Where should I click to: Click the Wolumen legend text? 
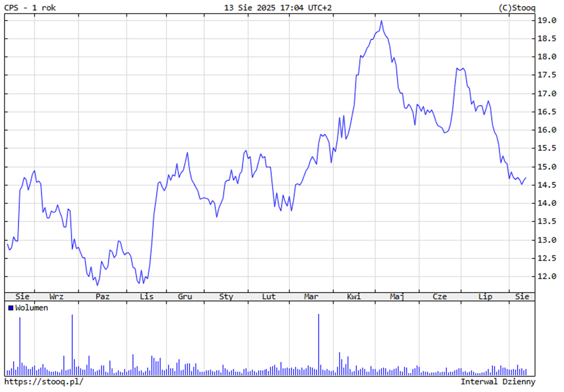tap(31, 308)
